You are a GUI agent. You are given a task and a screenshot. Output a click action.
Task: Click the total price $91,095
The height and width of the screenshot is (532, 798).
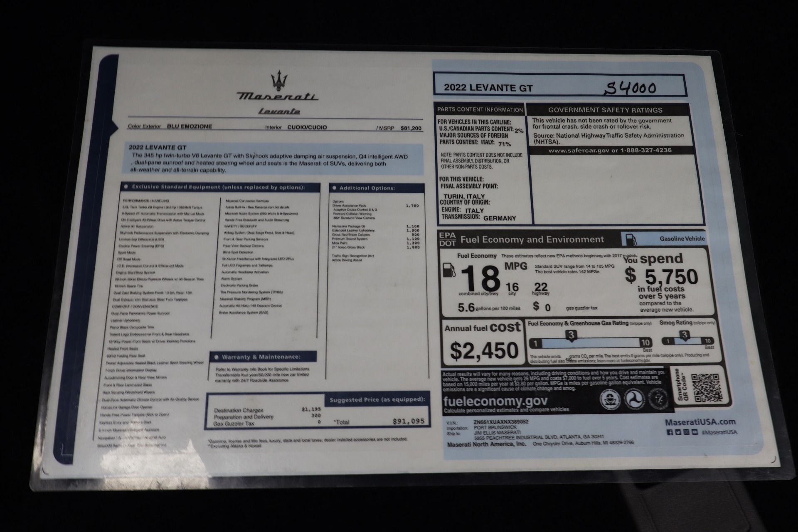[409, 421]
